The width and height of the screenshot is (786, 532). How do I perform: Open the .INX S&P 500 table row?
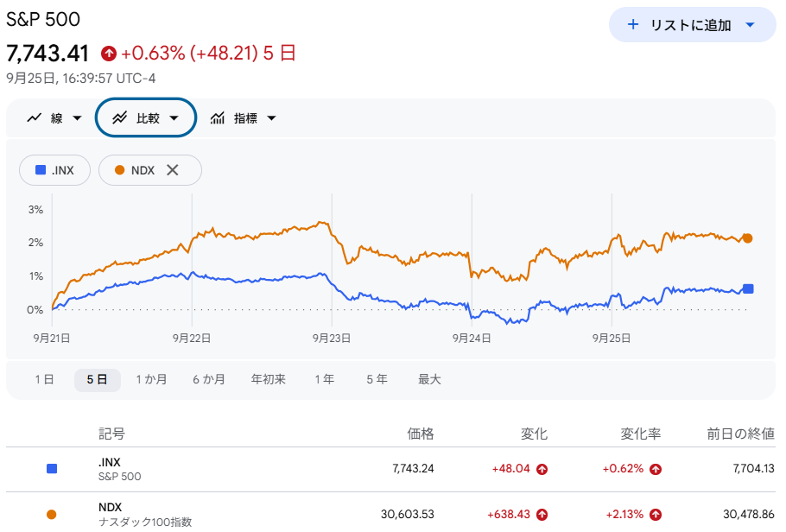(390, 469)
